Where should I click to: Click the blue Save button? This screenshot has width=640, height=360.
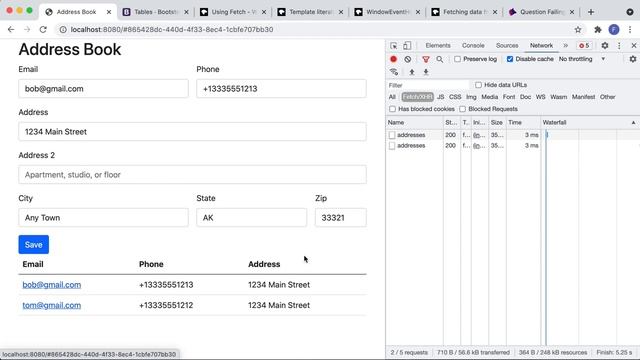(x=33, y=244)
